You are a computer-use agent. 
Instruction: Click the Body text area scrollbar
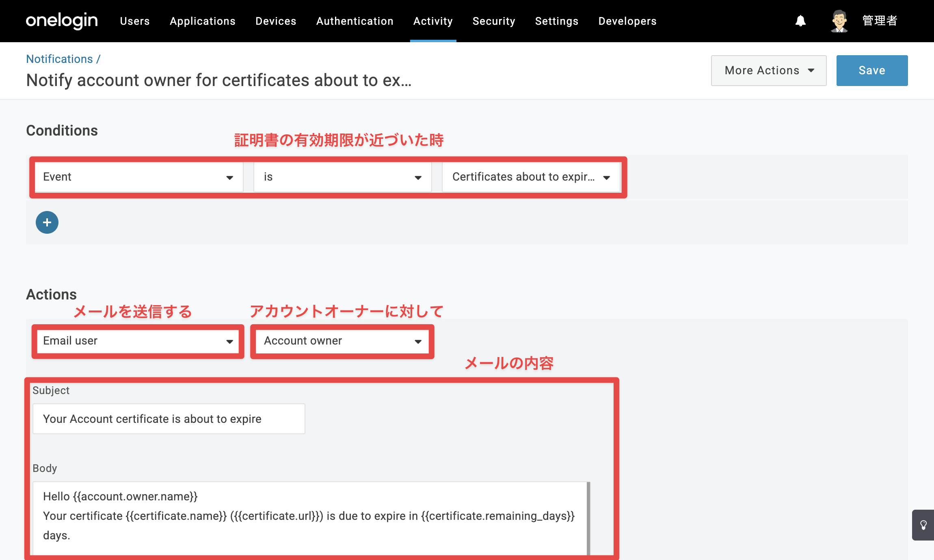point(588,518)
